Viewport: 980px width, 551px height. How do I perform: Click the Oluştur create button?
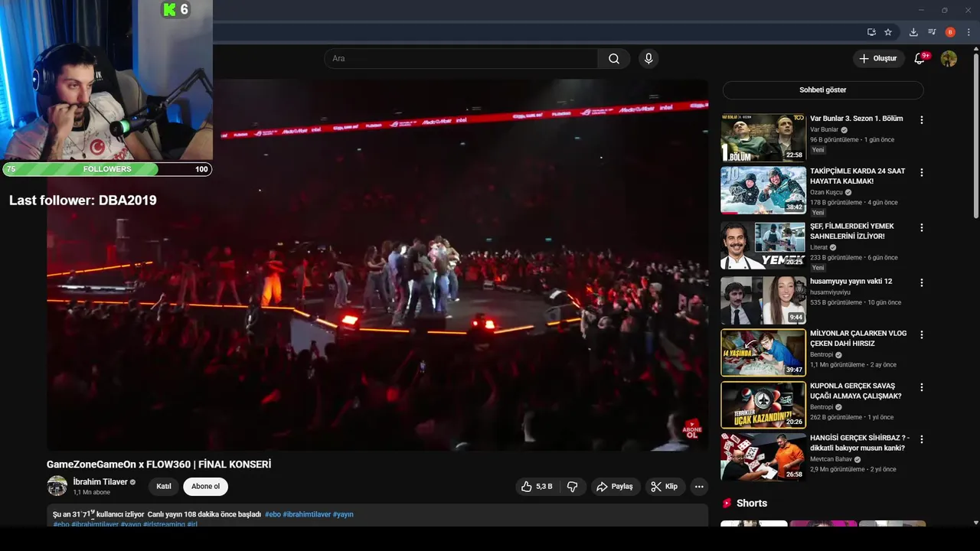click(879, 59)
